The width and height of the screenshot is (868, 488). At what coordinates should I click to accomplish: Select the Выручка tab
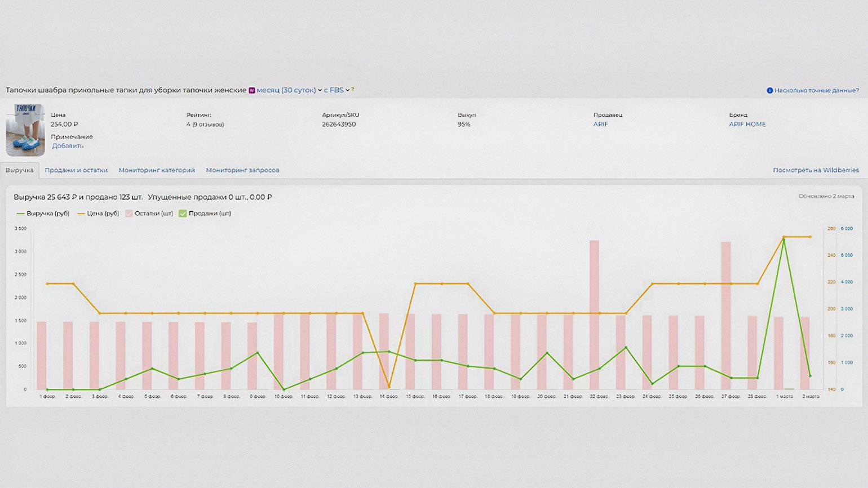click(x=20, y=170)
